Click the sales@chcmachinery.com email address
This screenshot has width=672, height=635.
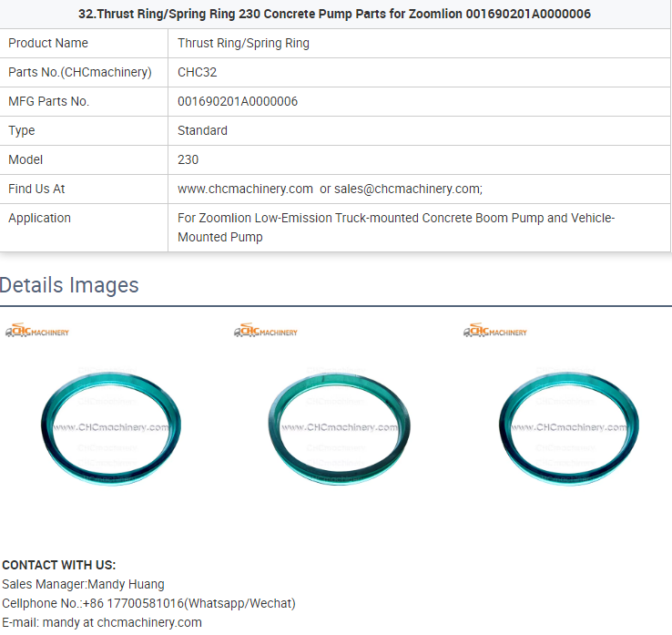click(408, 189)
